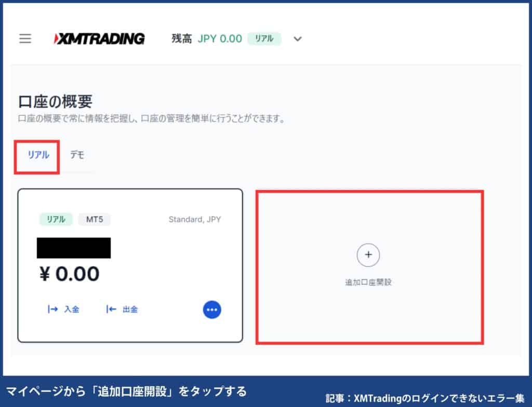
Task: Click the XMTrading logo
Action: 99,38
